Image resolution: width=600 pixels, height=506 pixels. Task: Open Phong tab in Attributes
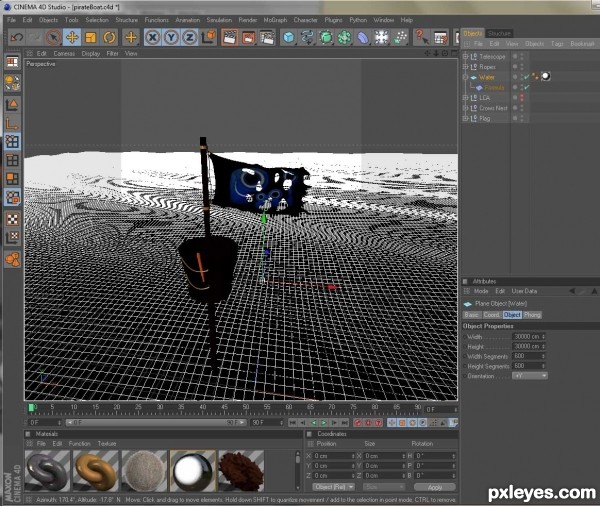pyautogui.click(x=532, y=315)
